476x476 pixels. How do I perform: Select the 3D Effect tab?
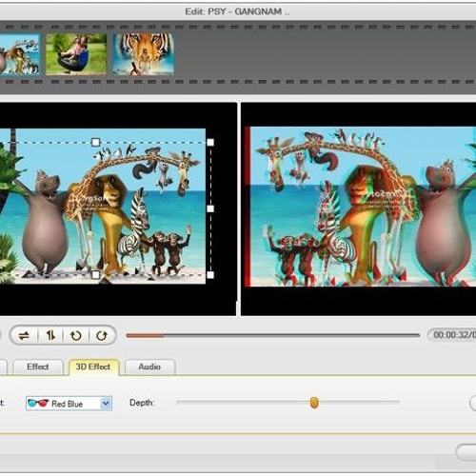point(93,367)
